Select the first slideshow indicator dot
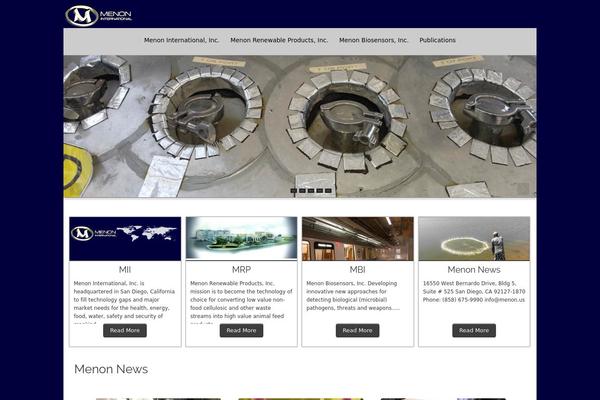This screenshot has height=400, width=600. pos(293,190)
